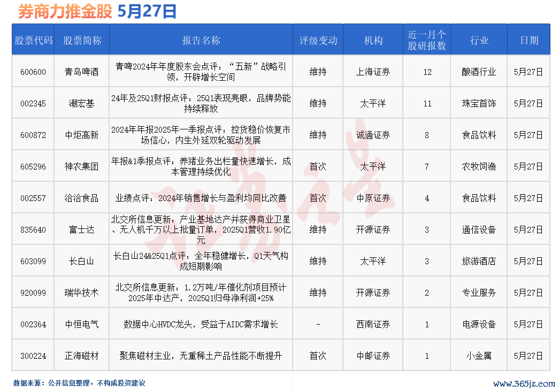Open the 长白山24&25Q1点评 report

point(201,261)
